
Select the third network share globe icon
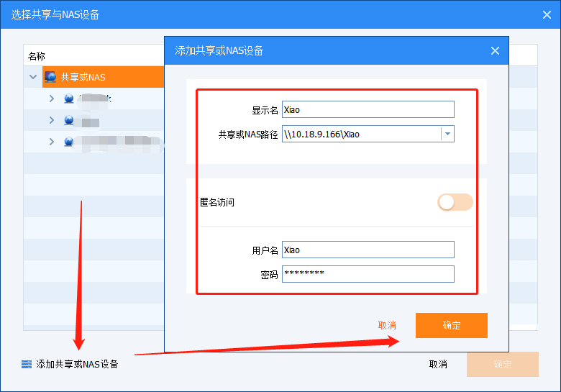69,142
